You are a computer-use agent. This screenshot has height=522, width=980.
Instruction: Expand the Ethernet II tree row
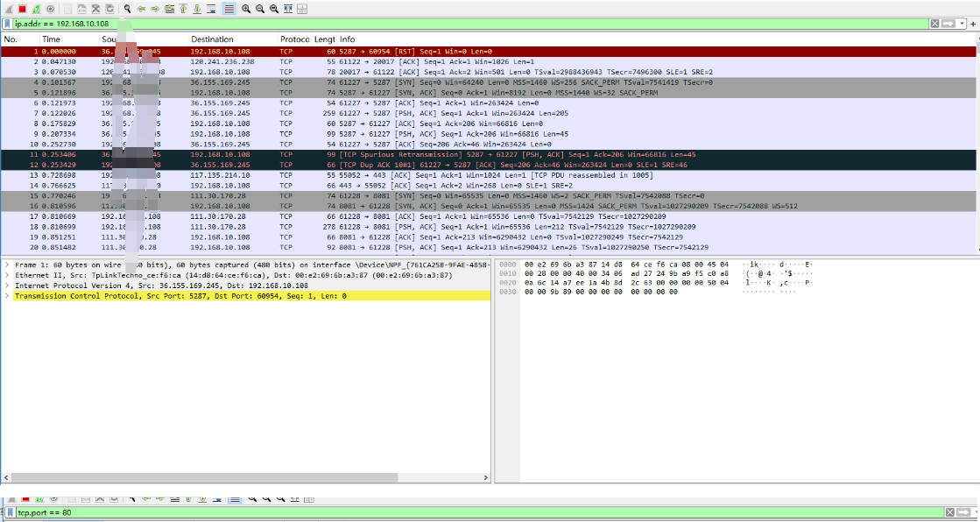coord(7,276)
